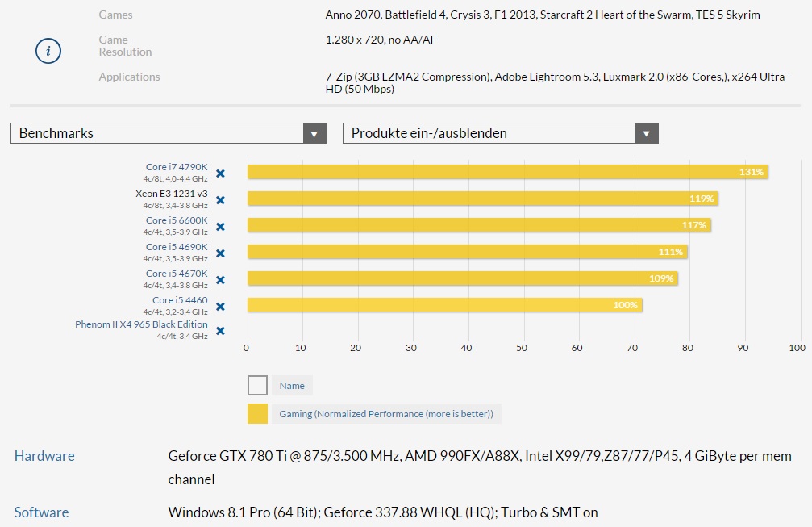Click the 131% bar for Core i7 4790K
This screenshot has width=812, height=527.
pos(508,172)
